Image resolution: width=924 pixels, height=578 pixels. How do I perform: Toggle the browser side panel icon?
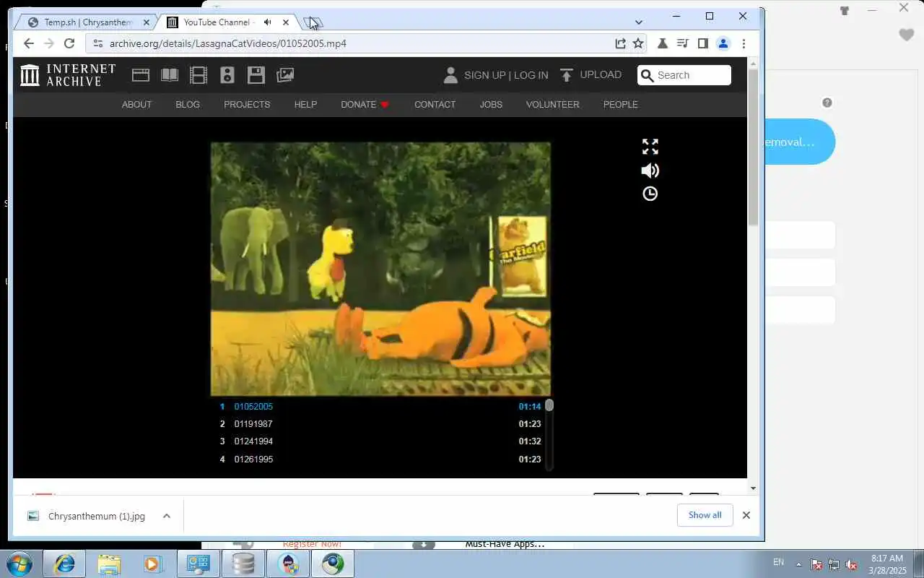tap(703, 43)
